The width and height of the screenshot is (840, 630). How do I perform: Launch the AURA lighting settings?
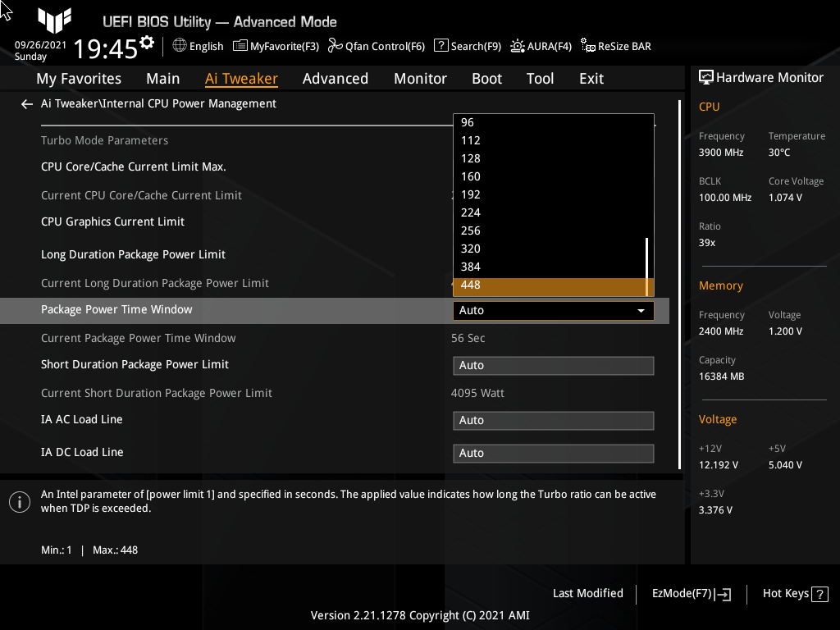pos(541,46)
